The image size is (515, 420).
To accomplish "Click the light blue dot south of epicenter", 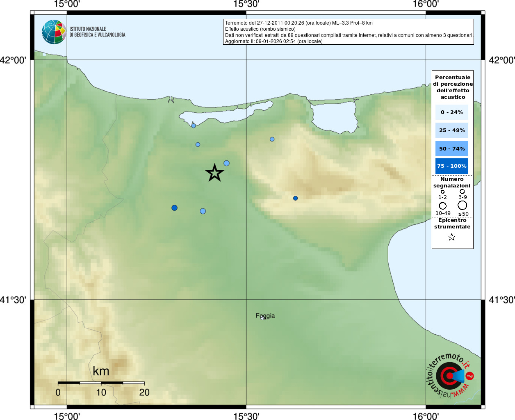I will [203, 211].
